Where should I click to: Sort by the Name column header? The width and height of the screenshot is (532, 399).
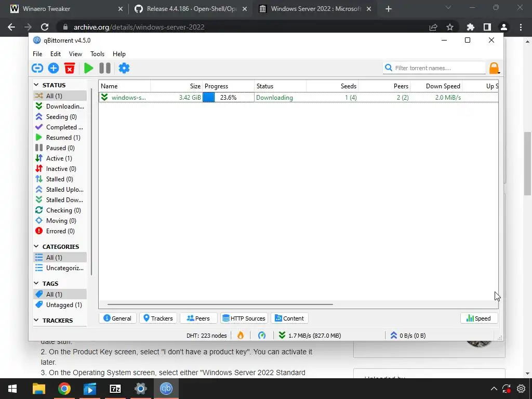(125, 86)
